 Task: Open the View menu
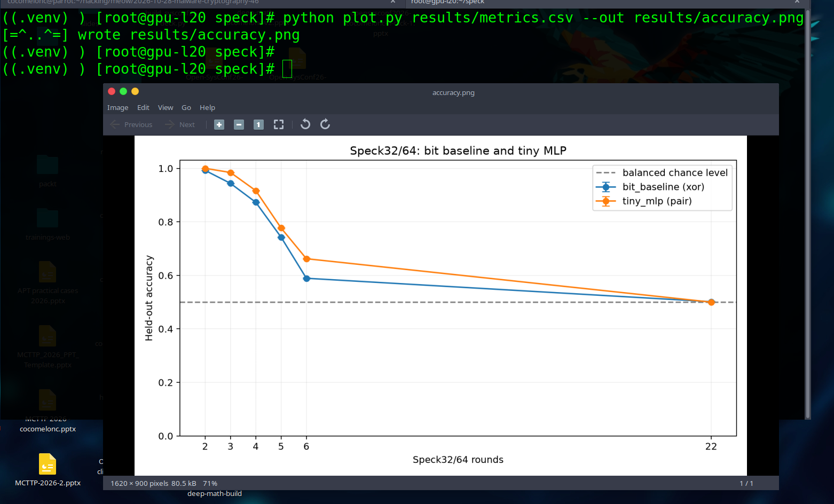(166, 107)
